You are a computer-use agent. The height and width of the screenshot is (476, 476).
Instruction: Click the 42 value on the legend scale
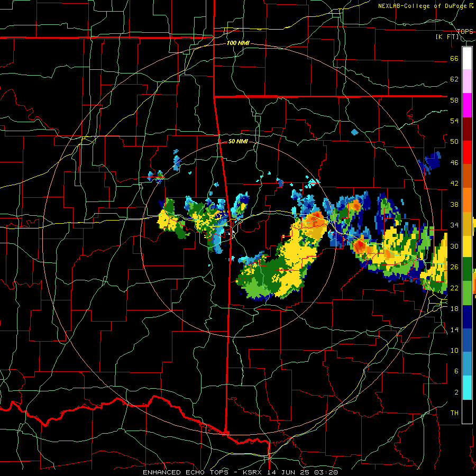point(454,183)
